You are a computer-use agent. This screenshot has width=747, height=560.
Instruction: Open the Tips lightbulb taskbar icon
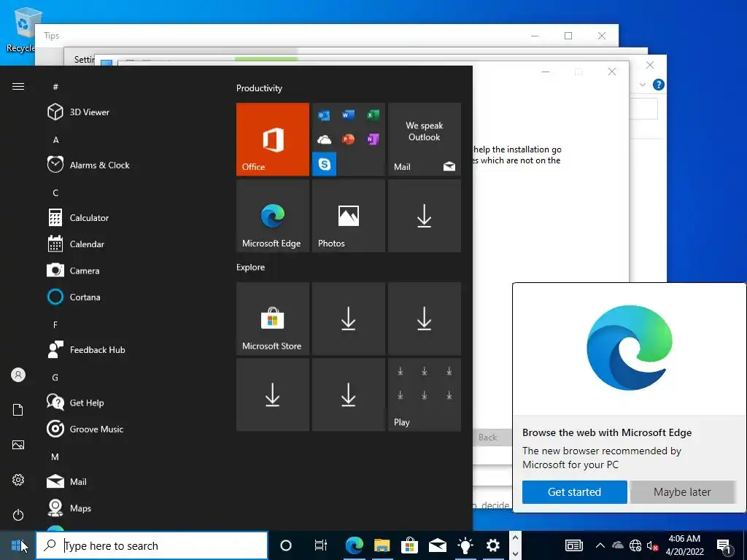tap(465, 545)
